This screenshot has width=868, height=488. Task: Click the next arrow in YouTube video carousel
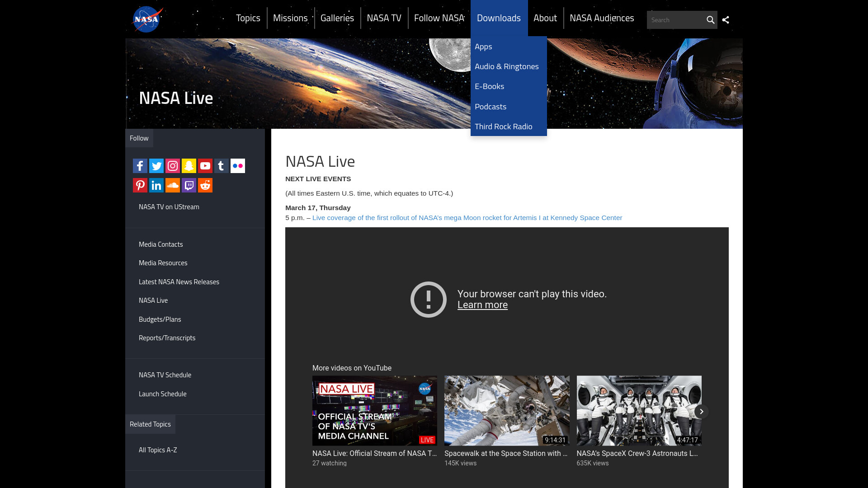[701, 411]
